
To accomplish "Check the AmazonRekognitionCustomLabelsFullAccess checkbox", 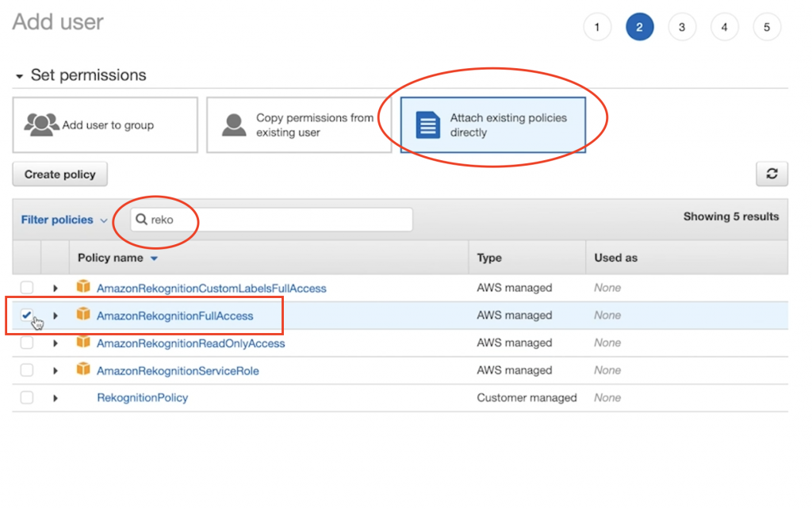I will 27,287.
